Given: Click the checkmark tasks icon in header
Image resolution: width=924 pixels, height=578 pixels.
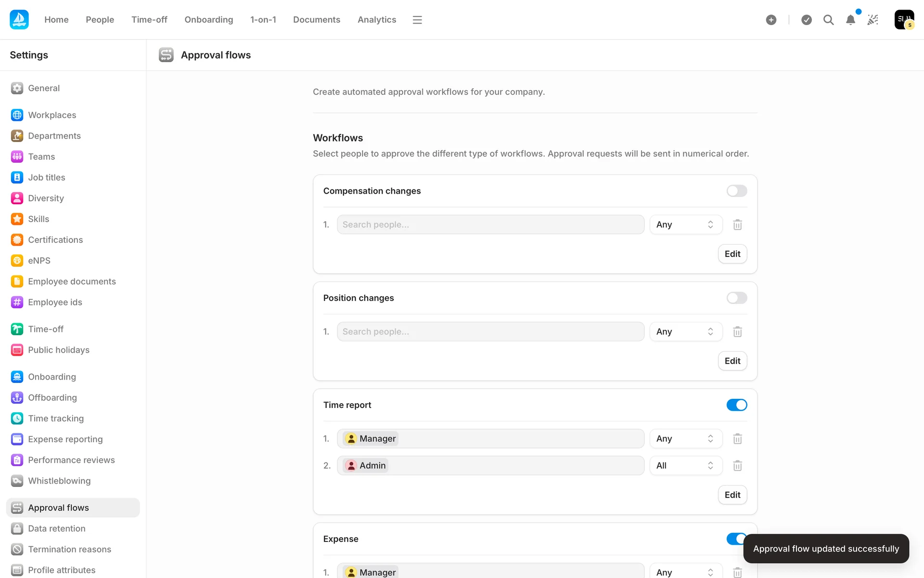Looking at the screenshot, I should 807,20.
